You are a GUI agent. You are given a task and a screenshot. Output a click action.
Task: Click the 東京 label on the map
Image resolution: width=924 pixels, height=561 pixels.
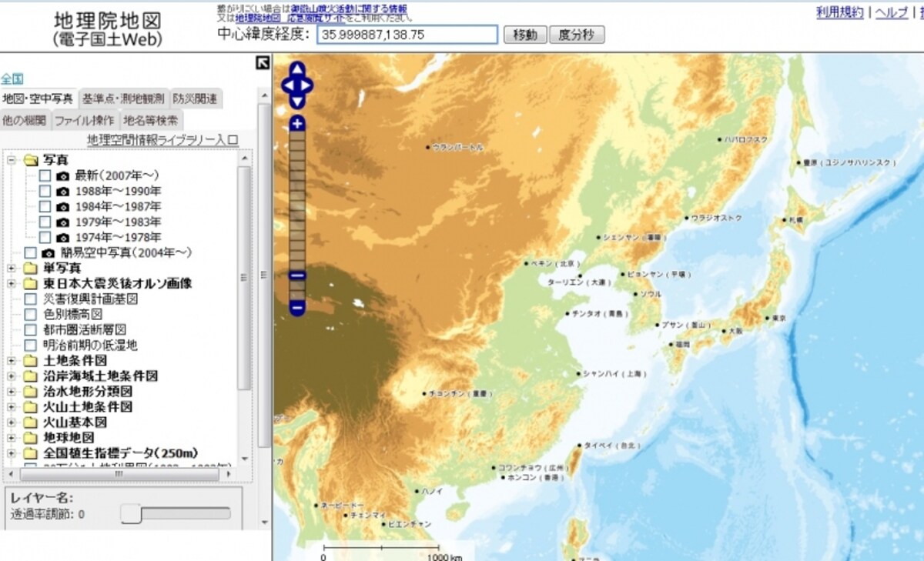pos(777,318)
